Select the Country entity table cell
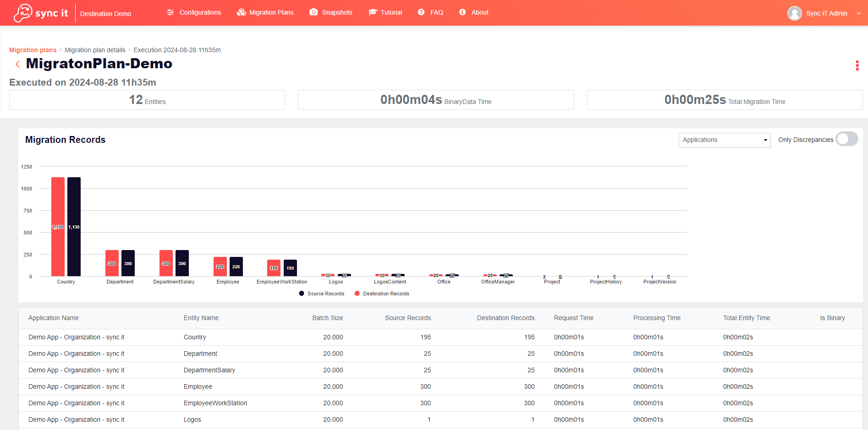 click(195, 337)
